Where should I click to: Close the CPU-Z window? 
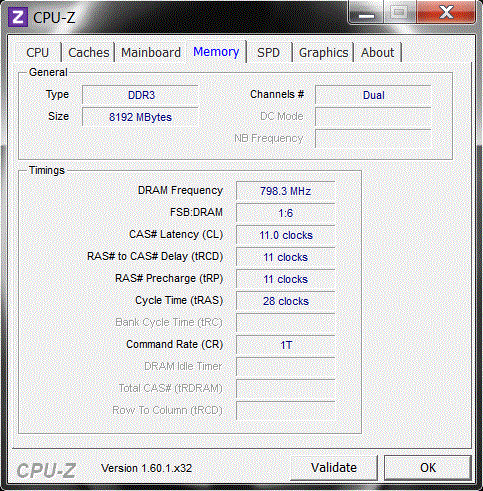pos(446,13)
